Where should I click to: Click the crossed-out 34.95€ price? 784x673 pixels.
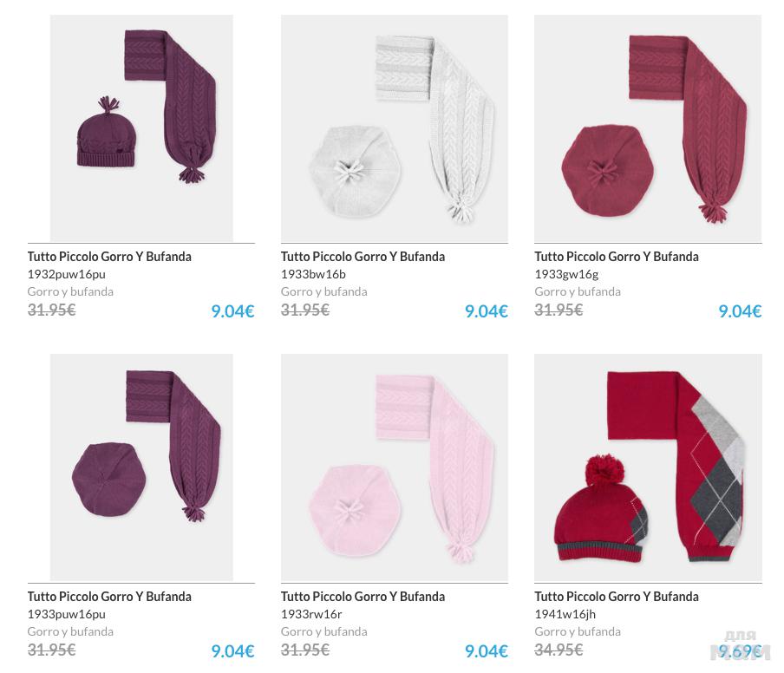(559, 650)
